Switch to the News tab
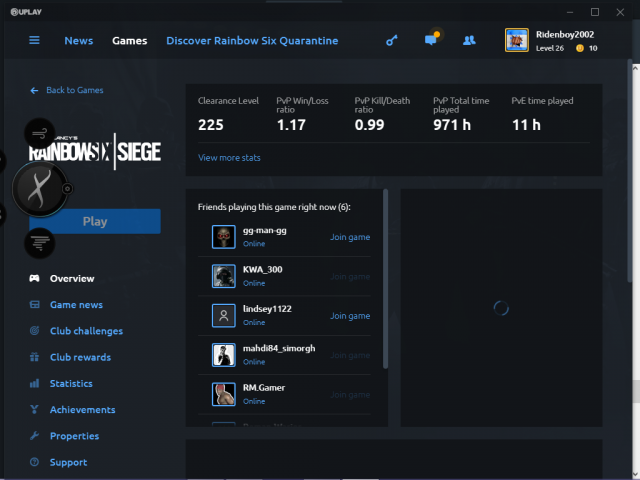The image size is (640, 480). pos(79,40)
